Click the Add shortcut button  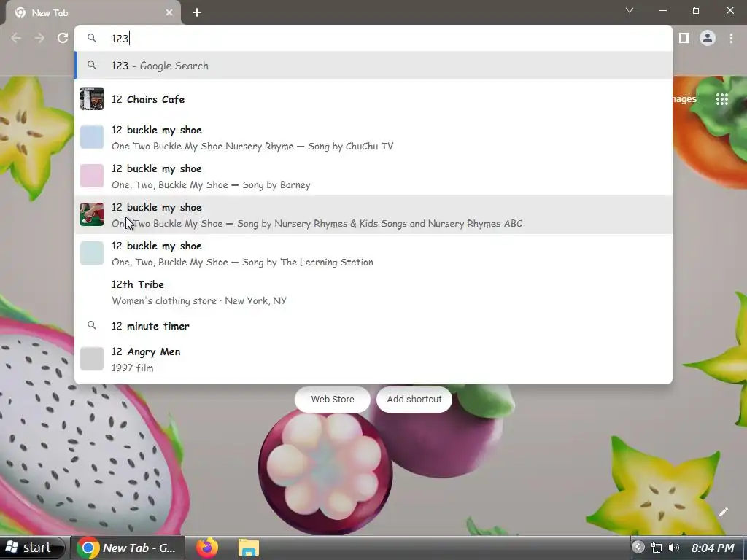[x=414, y=399]
